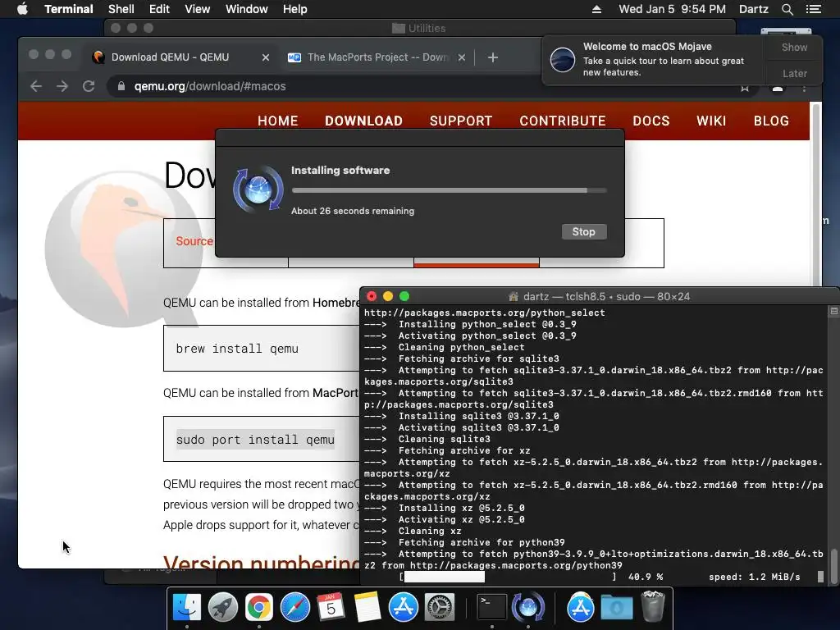
Task: Open Notes from the Dock
Action: click(367, 608)
